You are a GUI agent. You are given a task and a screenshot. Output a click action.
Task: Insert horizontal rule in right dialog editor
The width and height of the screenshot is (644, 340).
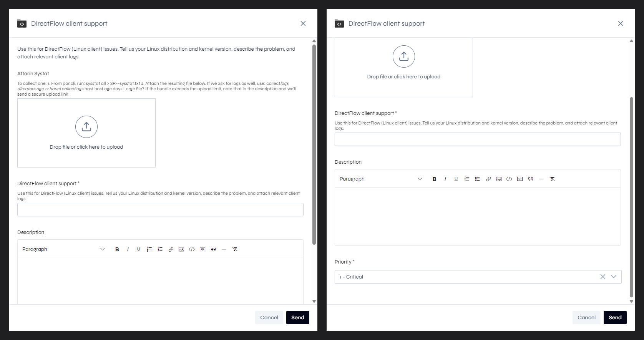click(541, 179)
